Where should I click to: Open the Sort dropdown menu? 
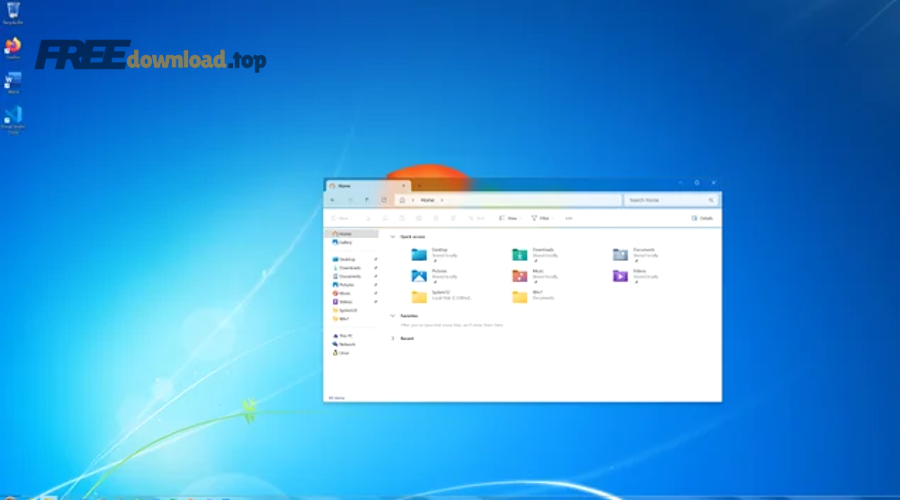[x=478, y=219]
